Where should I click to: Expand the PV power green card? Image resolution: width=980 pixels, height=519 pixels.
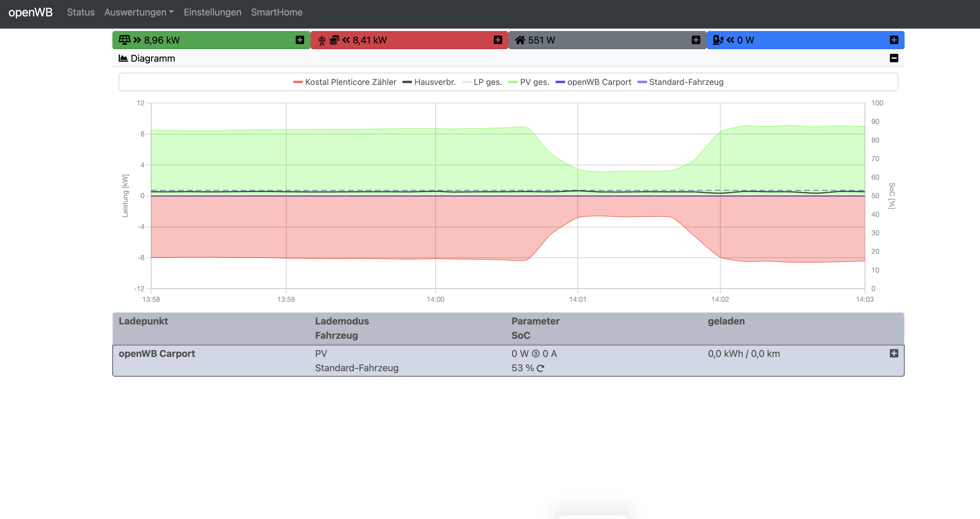(x=300, y=40)
